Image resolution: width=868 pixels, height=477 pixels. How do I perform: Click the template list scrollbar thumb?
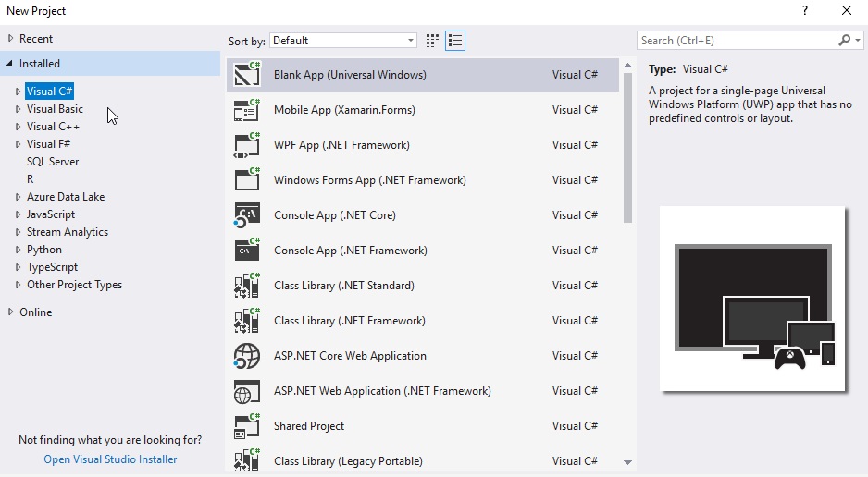tap(627, 148)
